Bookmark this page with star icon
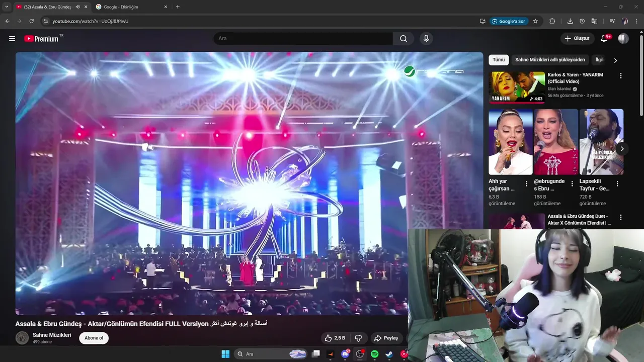 point(535,21)
